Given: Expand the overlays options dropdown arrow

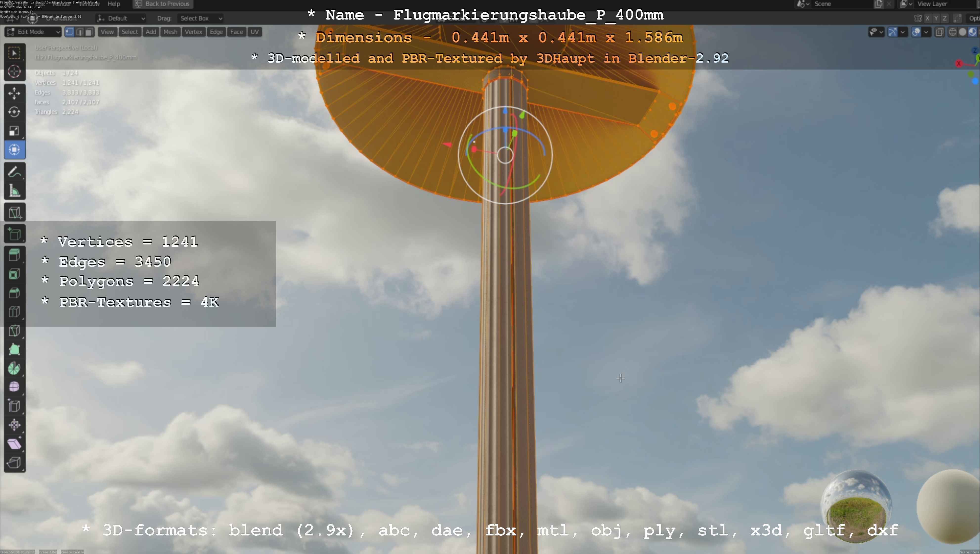Looking at the screenshot, I should (926, 32).
